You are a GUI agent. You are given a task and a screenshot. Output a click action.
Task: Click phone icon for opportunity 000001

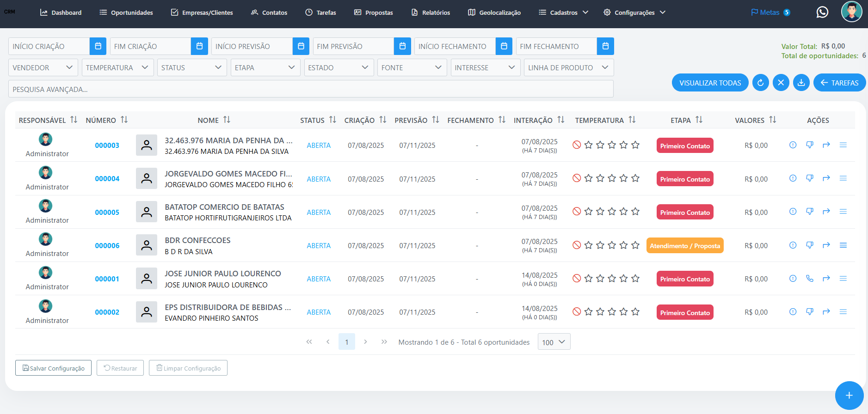point(809,279)
